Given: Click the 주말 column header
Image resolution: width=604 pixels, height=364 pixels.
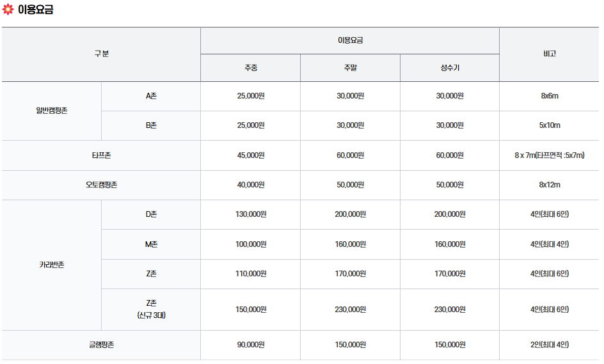Looking at the screenshot, I should [351, 68].
